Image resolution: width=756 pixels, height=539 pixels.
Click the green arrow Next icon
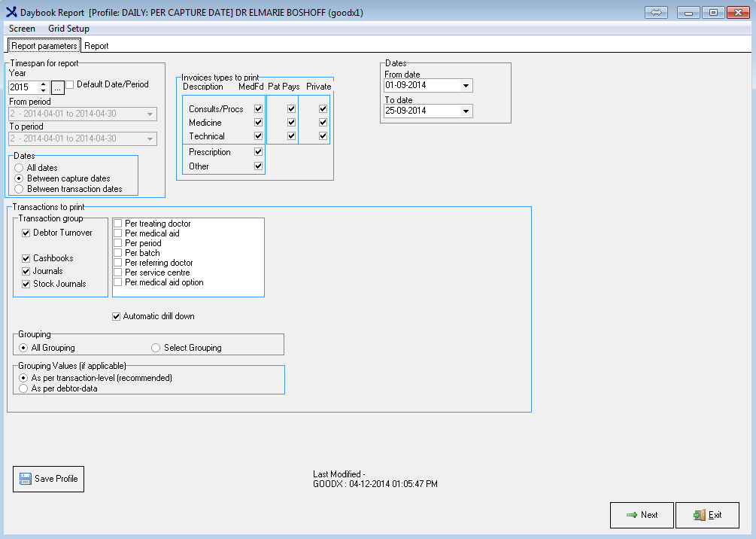[x=632, y=515]
